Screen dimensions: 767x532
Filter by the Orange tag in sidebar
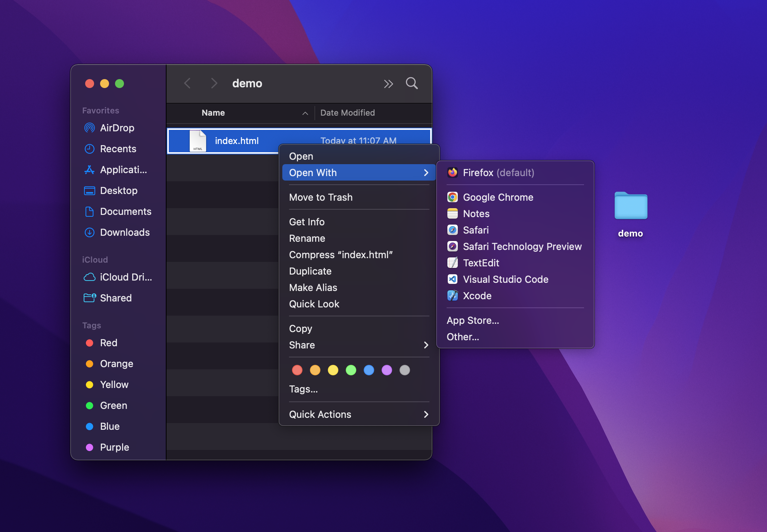click(x=118, y=364)
